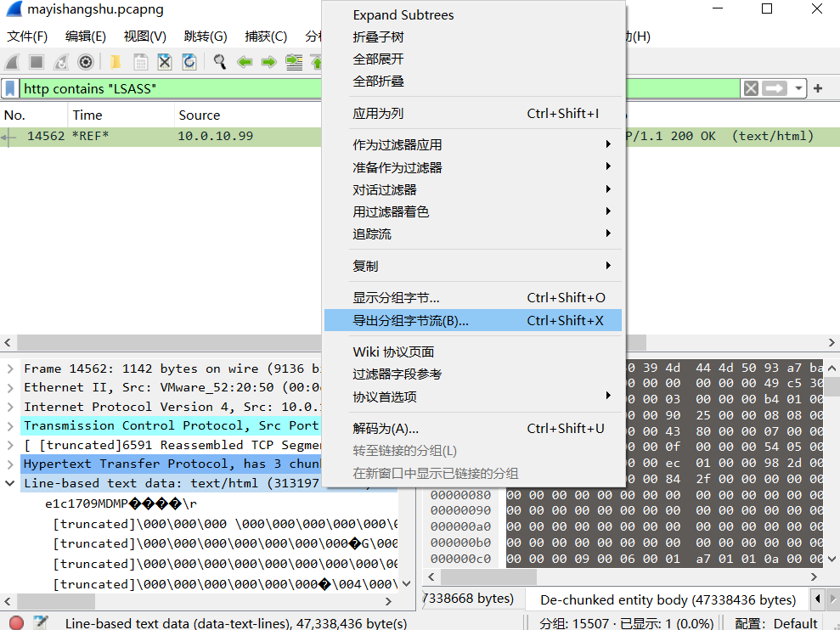Click the capture options gear icon
The height and width of the screenshot is (630, 840).
(86, 62)
